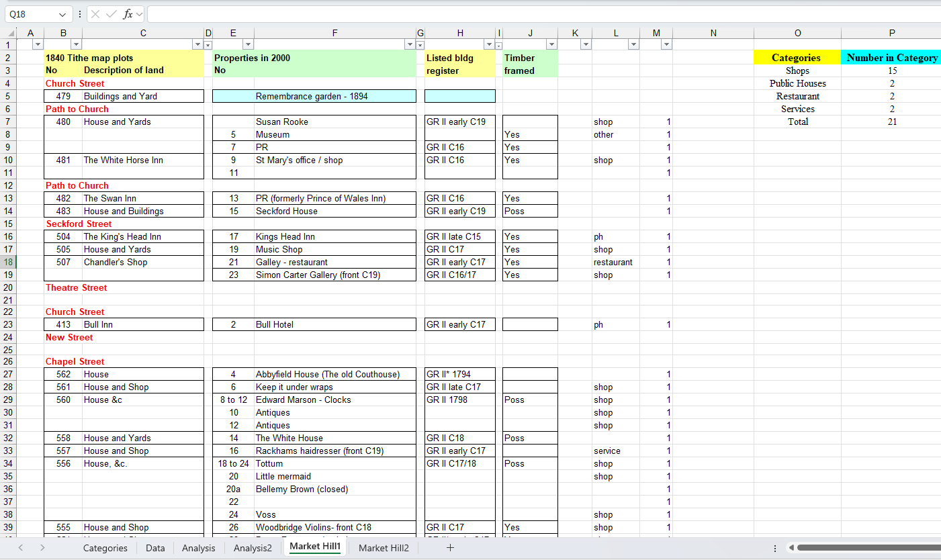Select column header O
Image resolution: width=941 pixels, height=560 pixels.
coord(797,33)
